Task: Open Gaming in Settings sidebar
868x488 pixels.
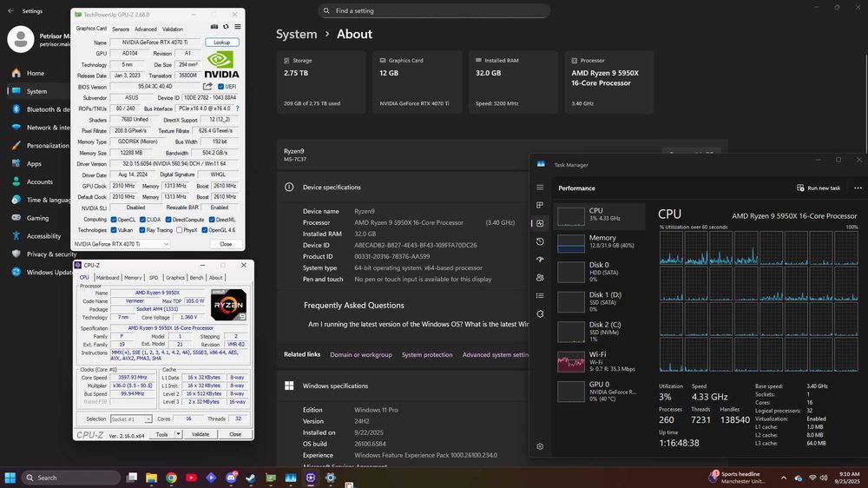Action: click(39, 218)
